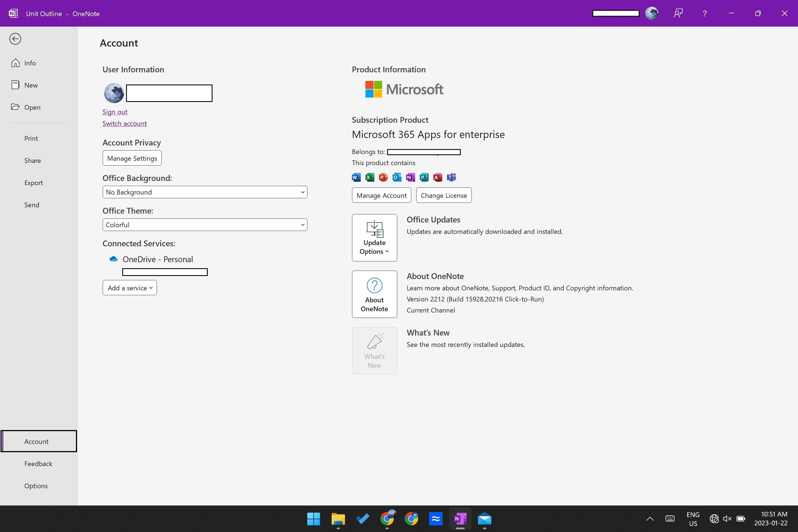Click the Change License button

coord(443,195)
